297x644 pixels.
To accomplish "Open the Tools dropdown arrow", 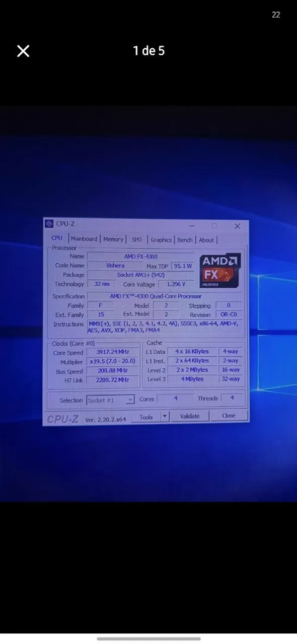I will tap(165, 417).
